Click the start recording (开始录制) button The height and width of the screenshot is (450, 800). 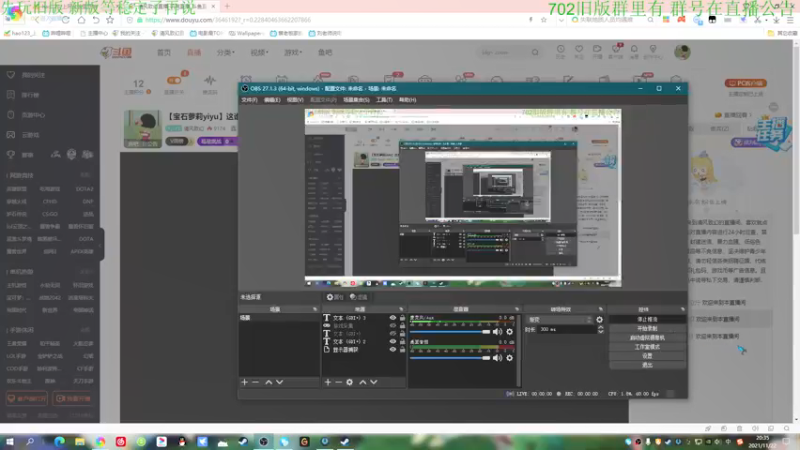pyautogui.click(x=647, y=329)
